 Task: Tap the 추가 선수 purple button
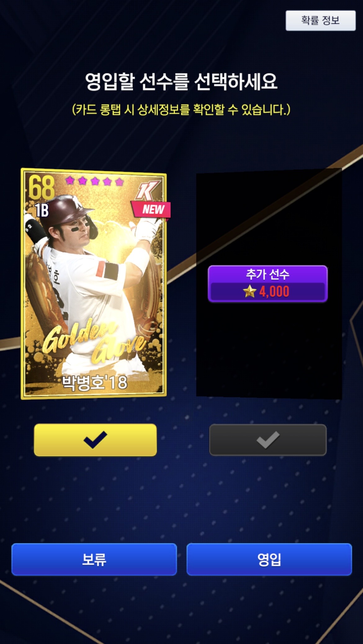[268, 284]
